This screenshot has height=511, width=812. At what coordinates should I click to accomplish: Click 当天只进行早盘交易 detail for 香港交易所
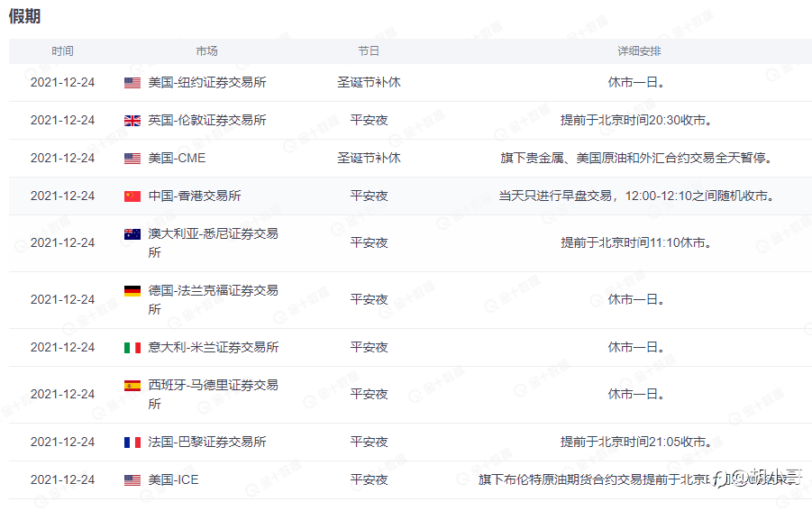[x=636, y=196]
